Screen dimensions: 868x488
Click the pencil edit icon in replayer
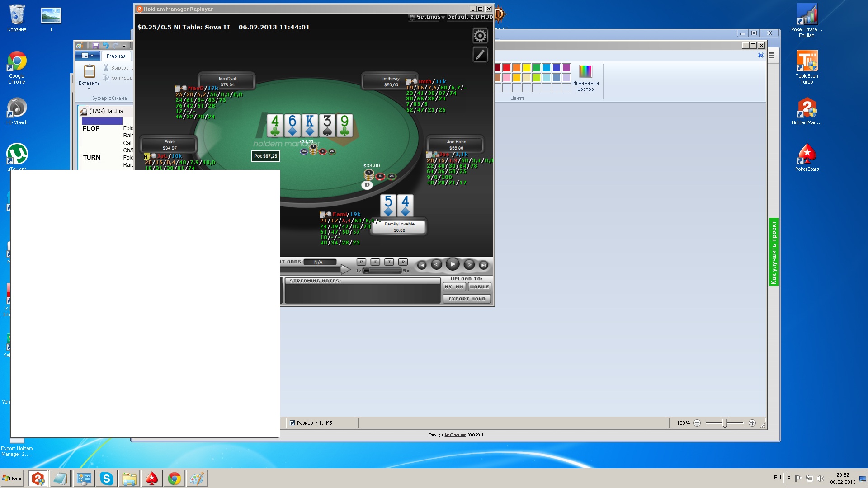tap(480, 55)
